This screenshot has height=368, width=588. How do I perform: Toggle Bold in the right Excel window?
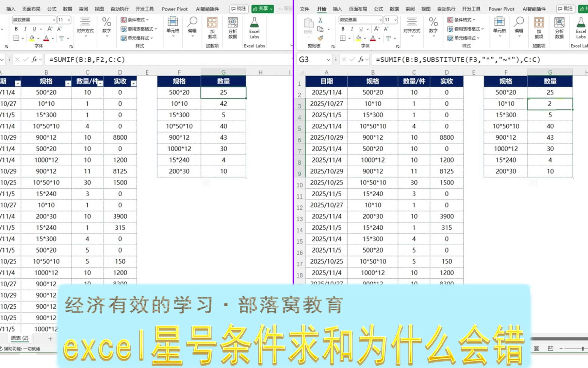tap(343, 29)
